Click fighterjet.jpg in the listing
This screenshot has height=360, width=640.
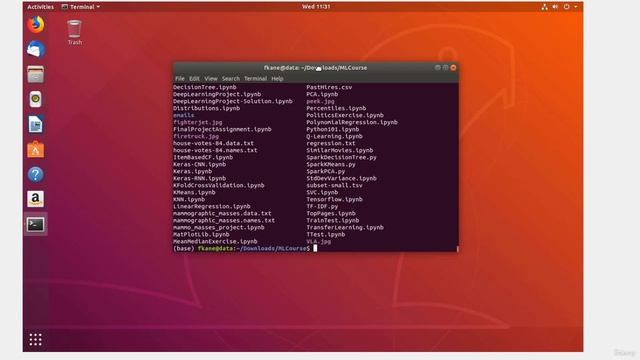click(198, 122)
